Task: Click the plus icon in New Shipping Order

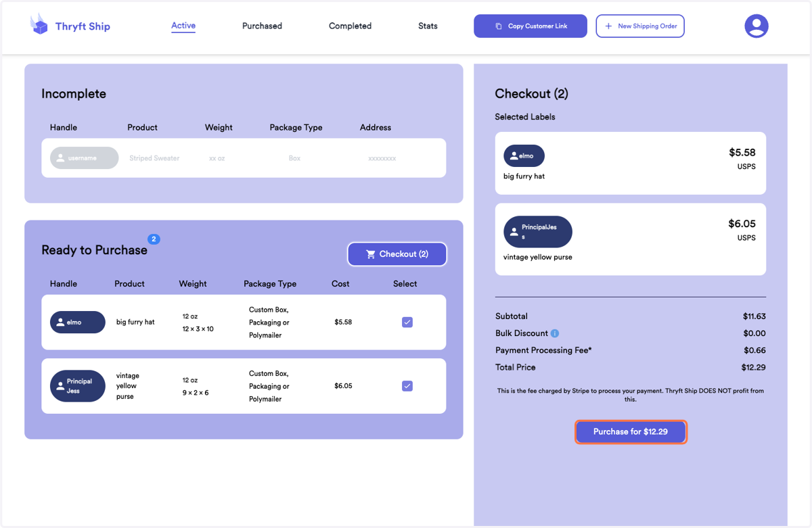Action: [x=608, y=26]
